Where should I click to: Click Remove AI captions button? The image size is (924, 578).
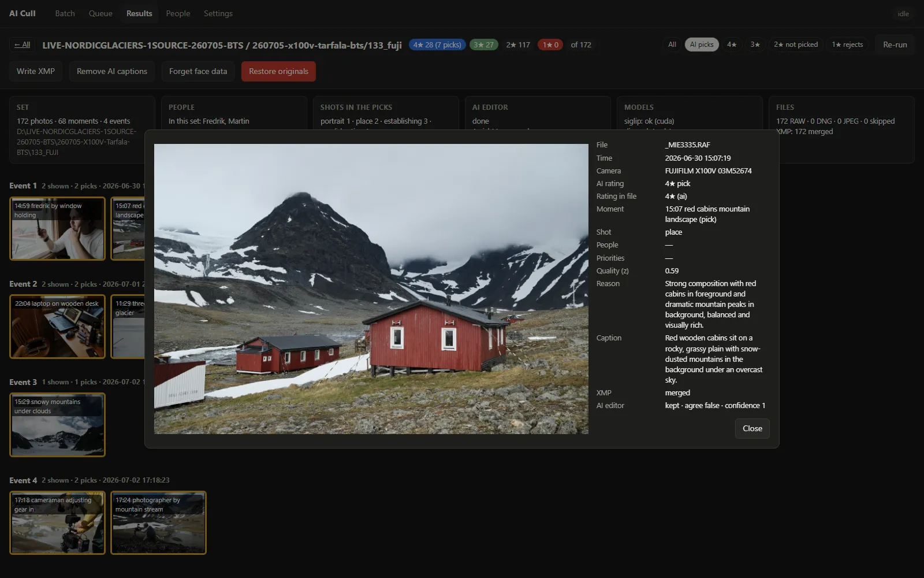point(112,71)
